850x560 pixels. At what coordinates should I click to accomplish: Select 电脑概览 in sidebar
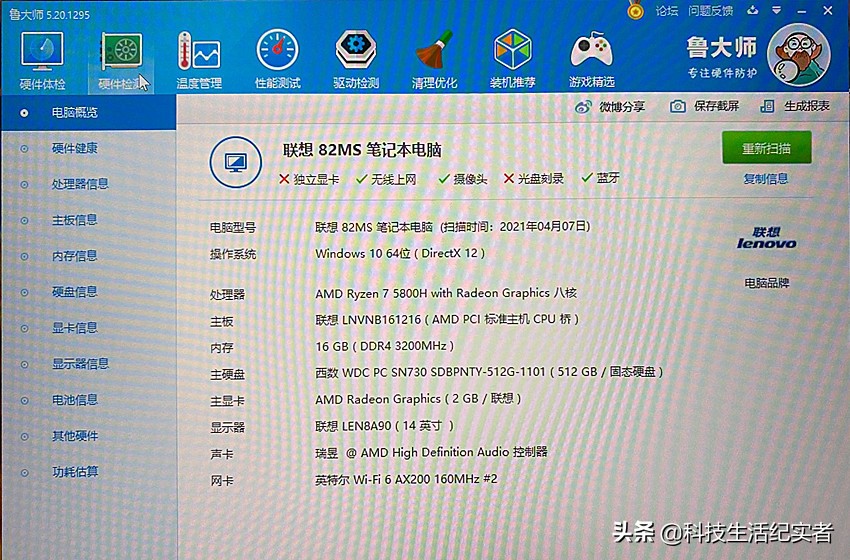[88, 112]
